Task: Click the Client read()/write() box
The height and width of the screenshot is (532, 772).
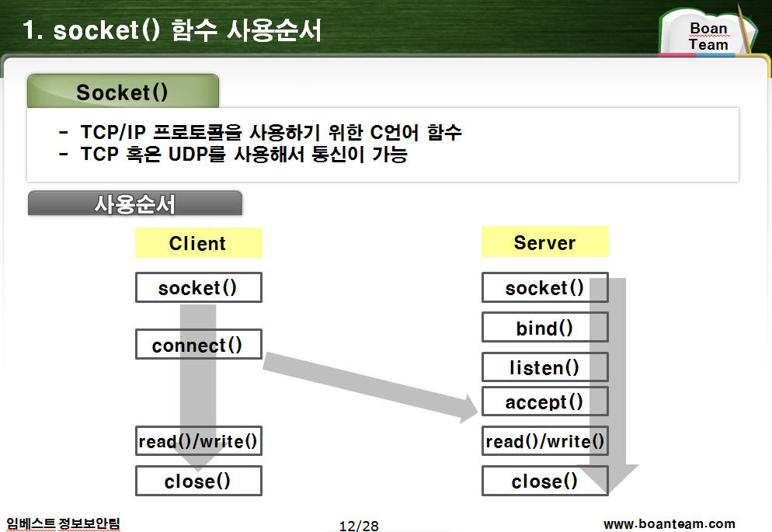Action: point(198,441)
